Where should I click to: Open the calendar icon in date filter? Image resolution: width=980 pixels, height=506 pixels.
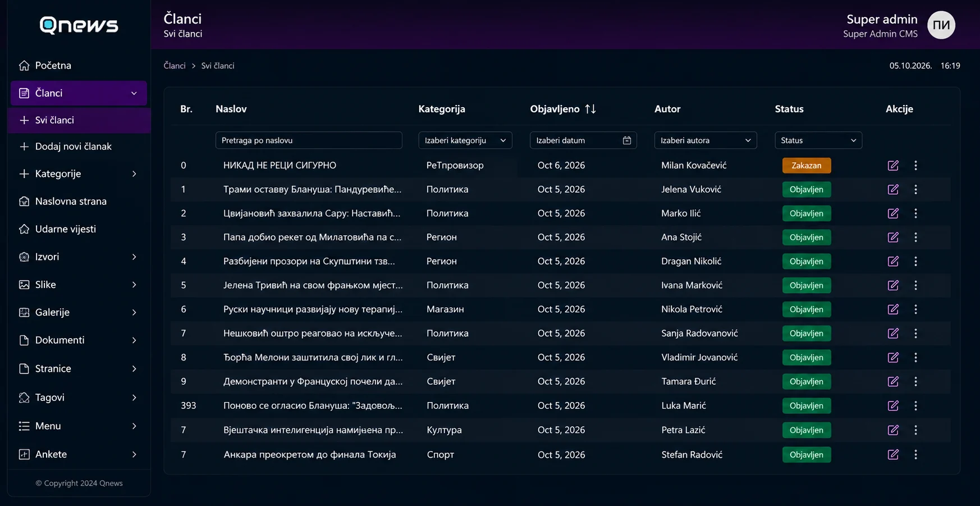click(x=627, y=140)
